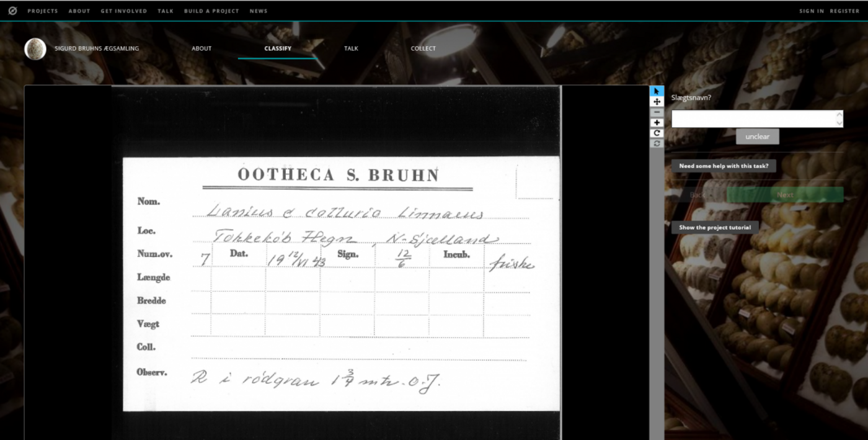Switch to the Classify tab
Image resolution: width=868 pixels, height=440 pixels.
point(278,48)
